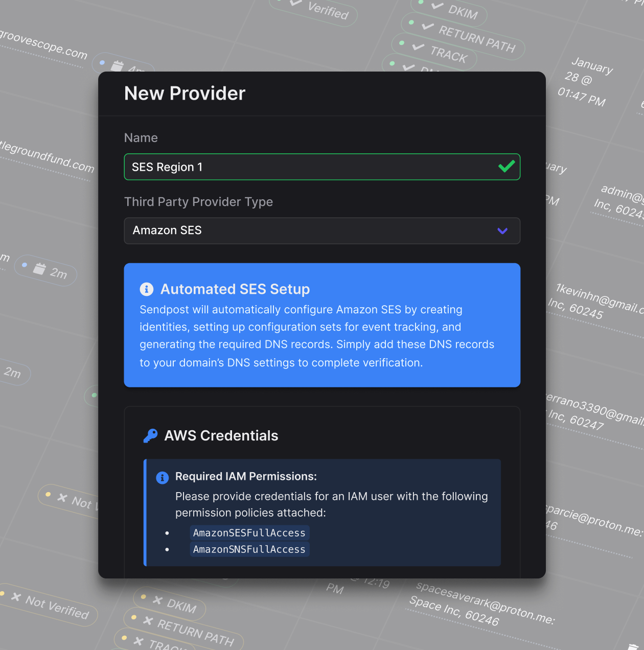The width and height of the screenshot is (644, 650).
Task: Open the Third Party Provider Type dropdown
Action: coord(322,230)
